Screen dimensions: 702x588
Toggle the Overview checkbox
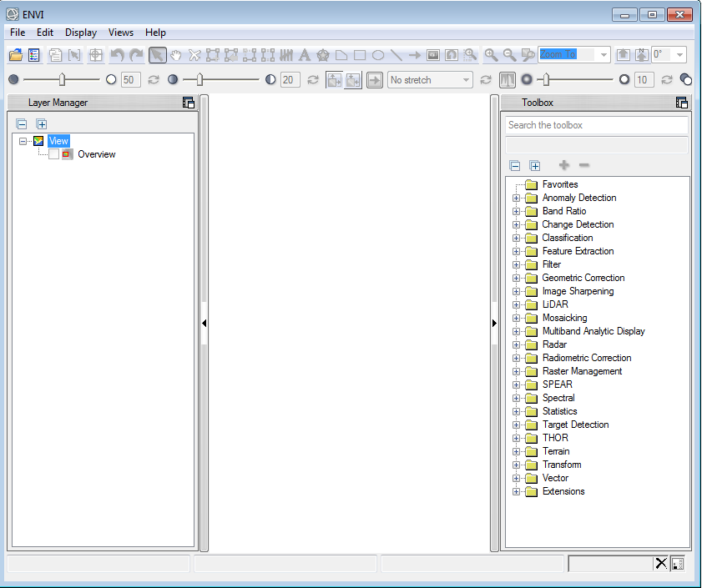(53, 154)
